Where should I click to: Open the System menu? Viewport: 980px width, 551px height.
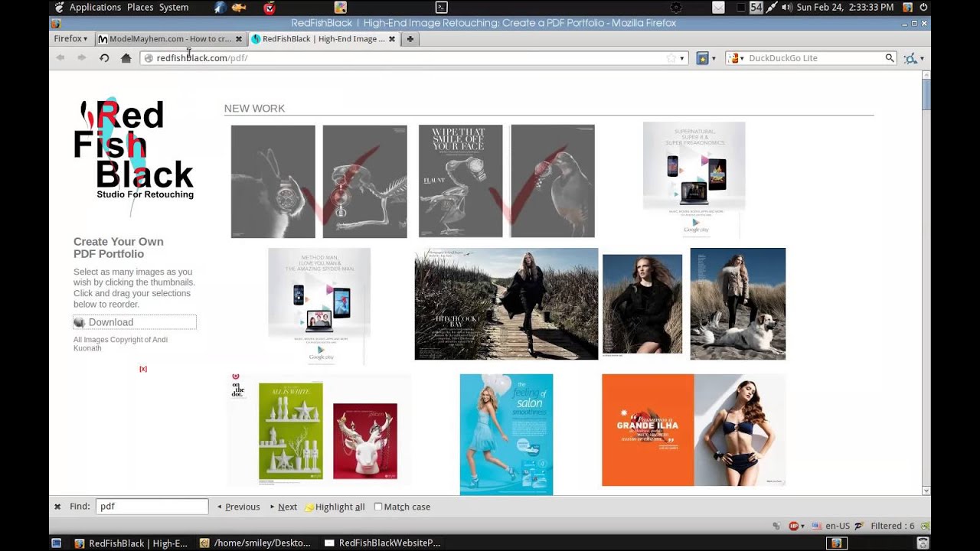(174, 8)
